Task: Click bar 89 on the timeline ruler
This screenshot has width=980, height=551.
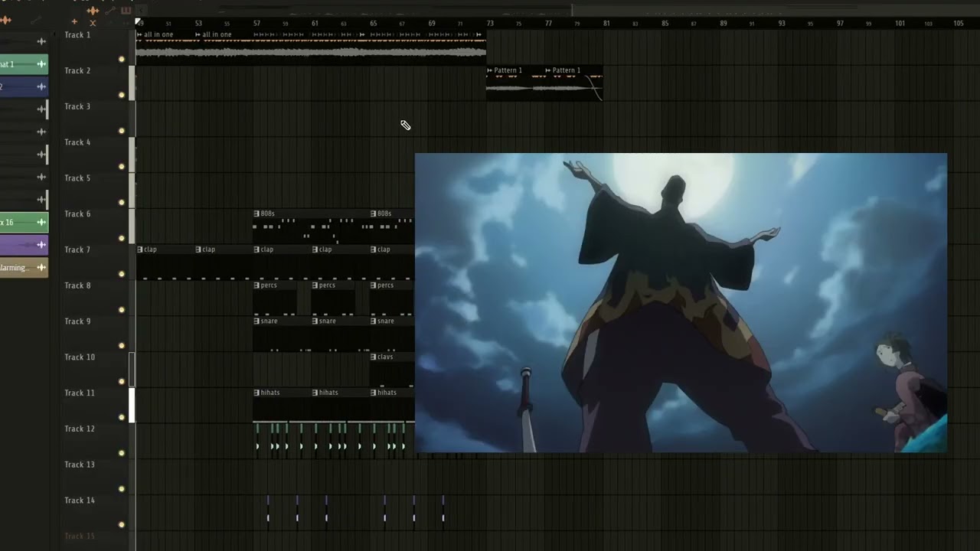Action: tap(724, 24)
